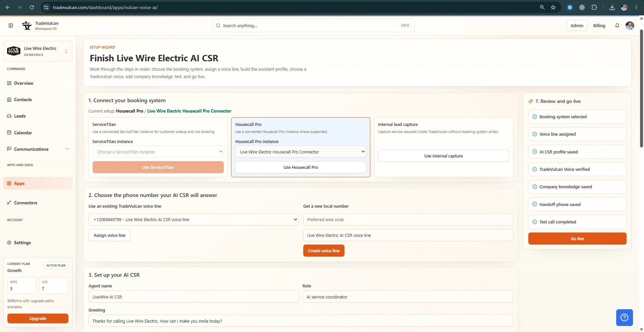Viewport: 644px width, 332px height.
Task: Click Test call completed checklist item
Action: pos(577,222)
